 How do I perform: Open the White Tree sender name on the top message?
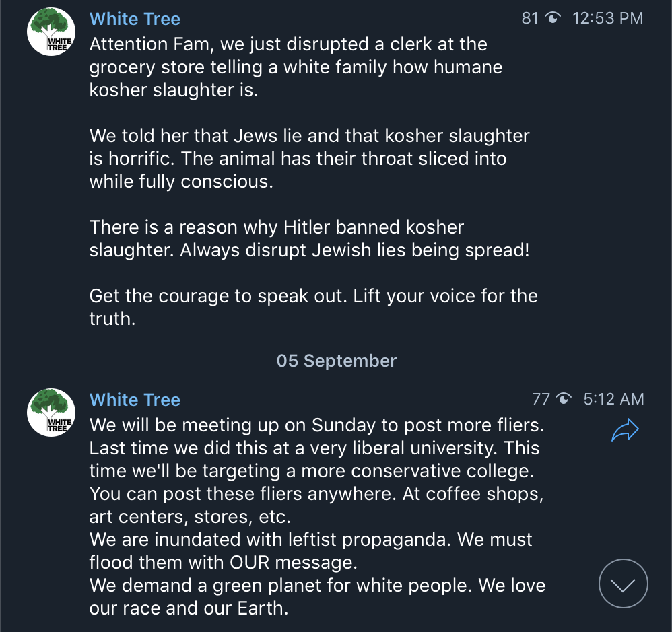click(x=135, y=19)
